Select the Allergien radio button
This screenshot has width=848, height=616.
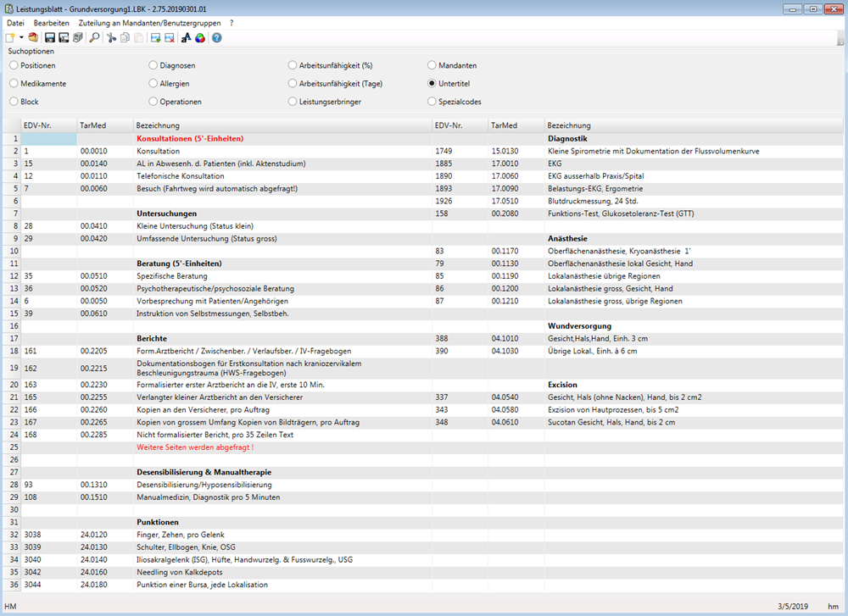tap(153, 84)
